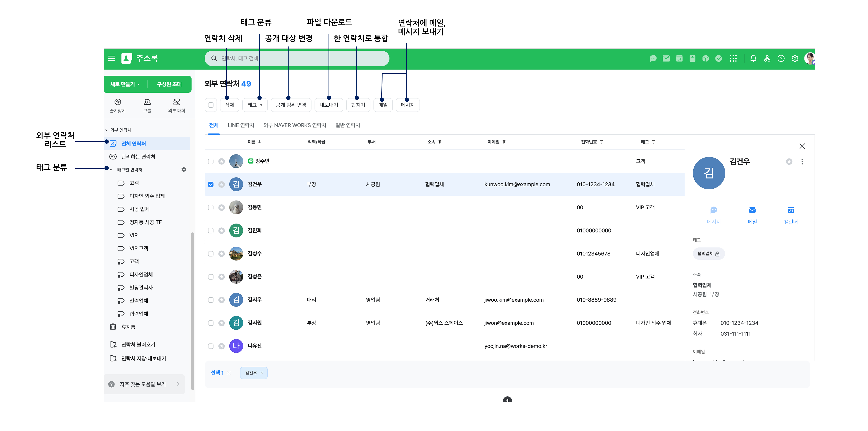868x431 pixels.
Task: Click the 구성원 초대 button
Action: tap(169, 84)
